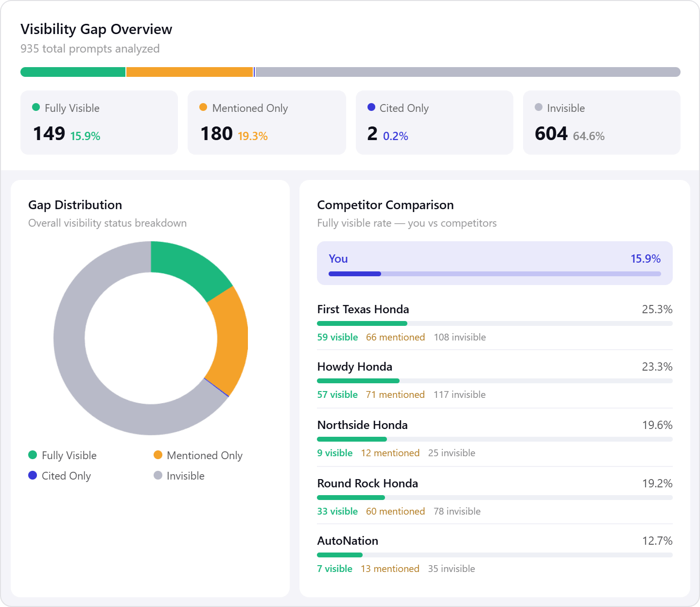Click the 59 visible count under First Texas Honda
Screen dimensions: 700x607
point(337,337)
